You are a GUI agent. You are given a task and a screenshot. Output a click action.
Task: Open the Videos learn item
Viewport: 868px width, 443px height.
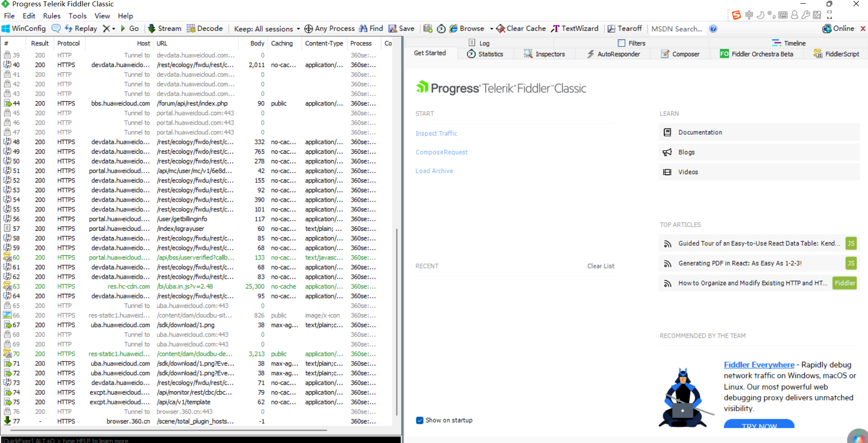click(x=759, y=172)
